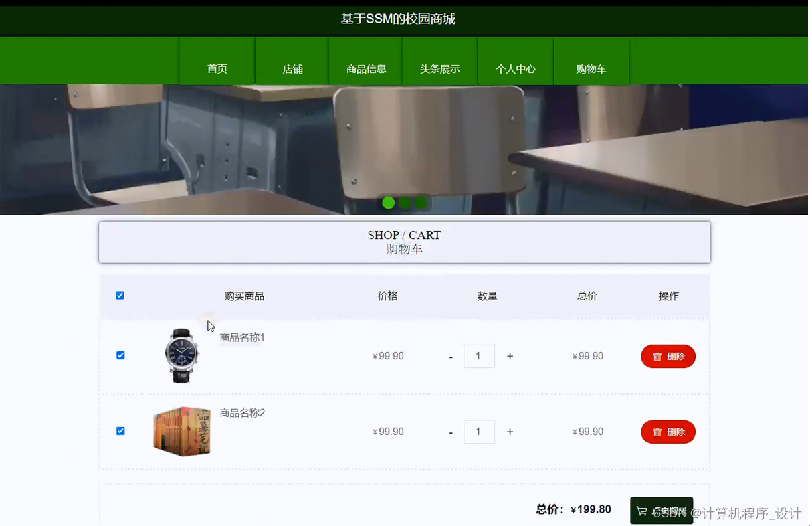Screen dimensions: 812x526
Task: Delete 商品名称2 with the red 删除 button
Action: click(x=668, y=432)
